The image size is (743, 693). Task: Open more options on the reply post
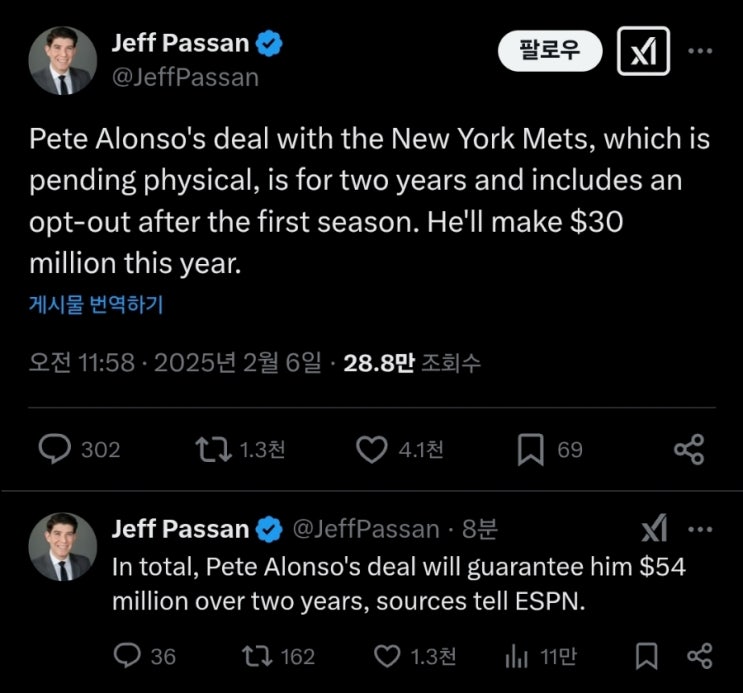[702, 528]
